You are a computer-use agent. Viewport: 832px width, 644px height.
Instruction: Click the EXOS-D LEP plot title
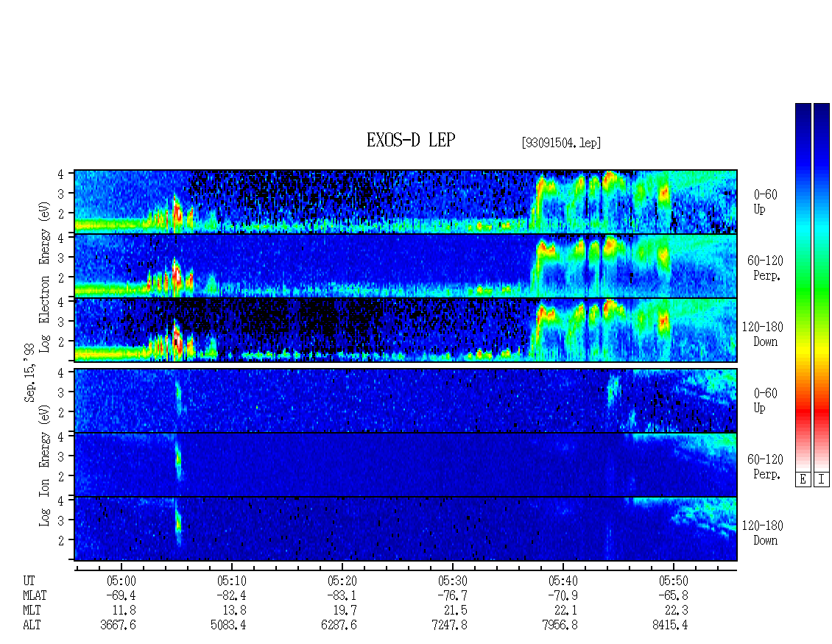[x=411, y=140]
